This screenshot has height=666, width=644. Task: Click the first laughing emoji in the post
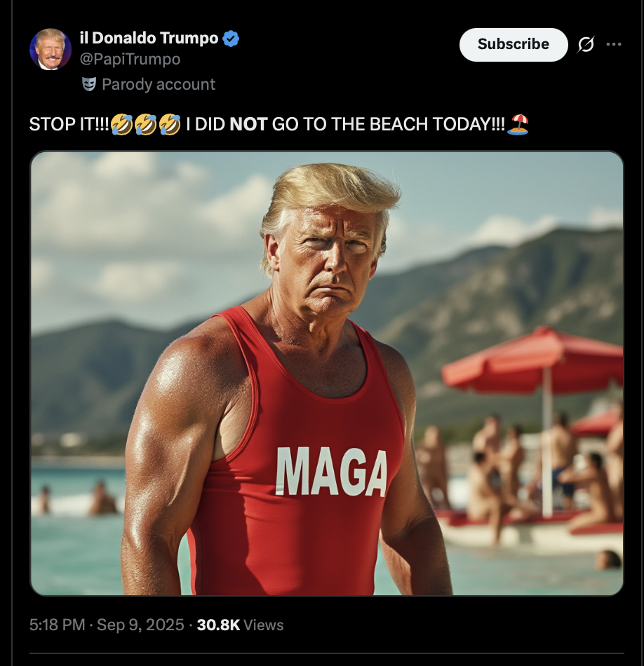click(x=121, y=125)
